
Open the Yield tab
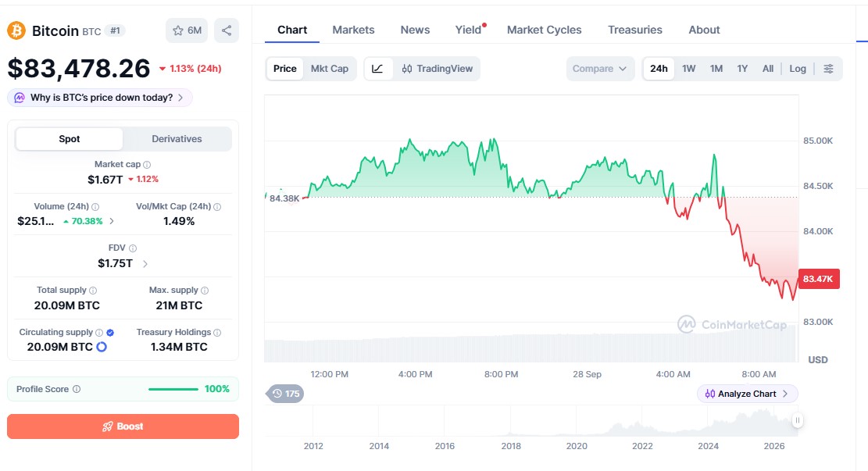tap(468, 30)
